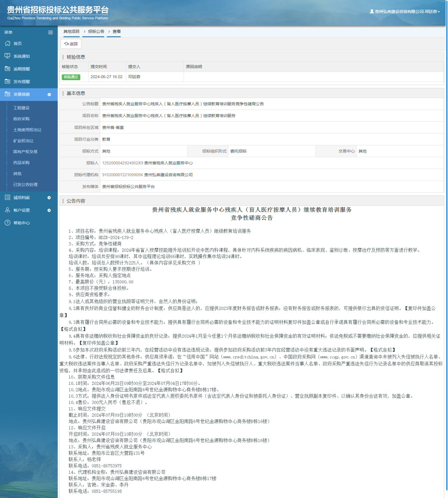448x498 pixels.
Task: Click the 贵州省招标投标公共服务平台 header logo title
Action: pyautogui.click(x=58, y=10)
